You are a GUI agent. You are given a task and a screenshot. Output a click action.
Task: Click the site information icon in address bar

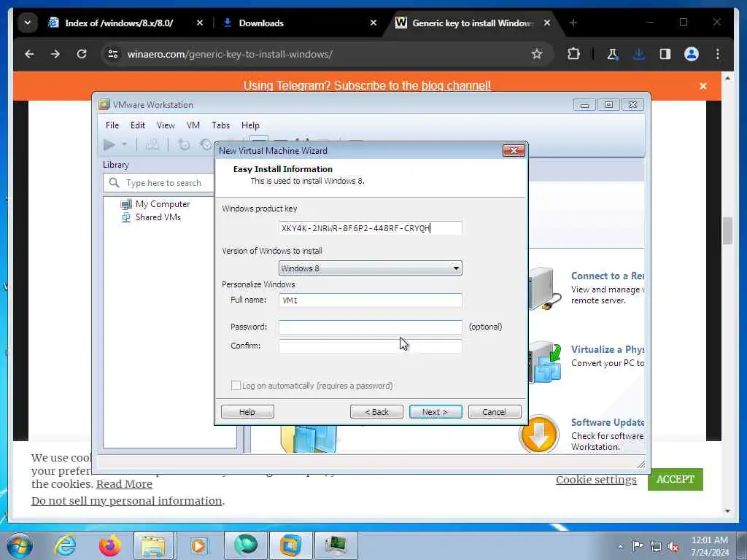click(113, 54)
